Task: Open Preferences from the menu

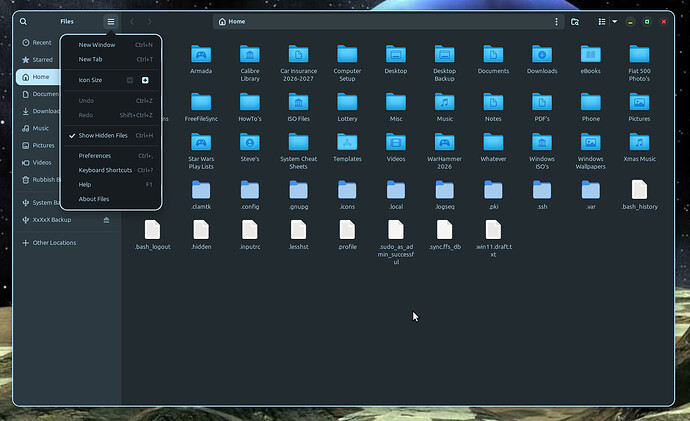Action: coord(95,156)
